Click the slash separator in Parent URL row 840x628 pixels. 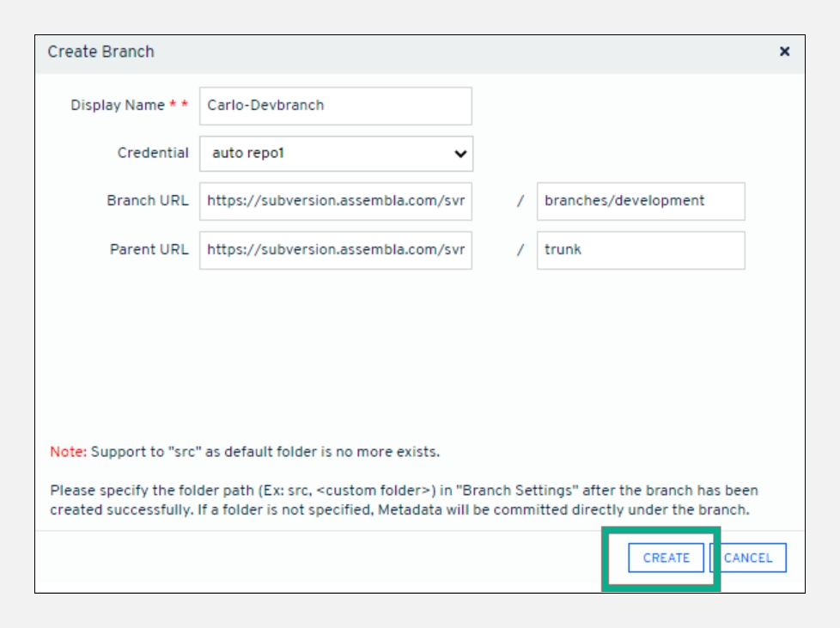pyautogui.click(x=520, y=250)
